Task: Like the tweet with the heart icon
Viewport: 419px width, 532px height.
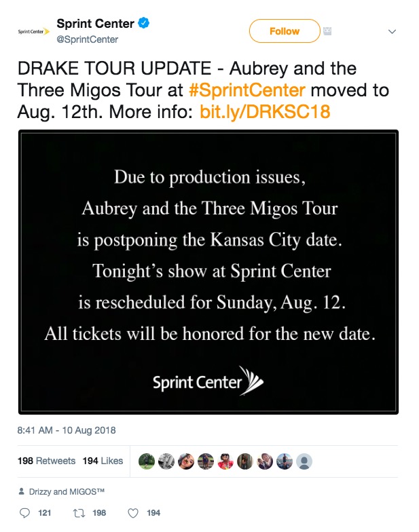Action: (133, 513)
